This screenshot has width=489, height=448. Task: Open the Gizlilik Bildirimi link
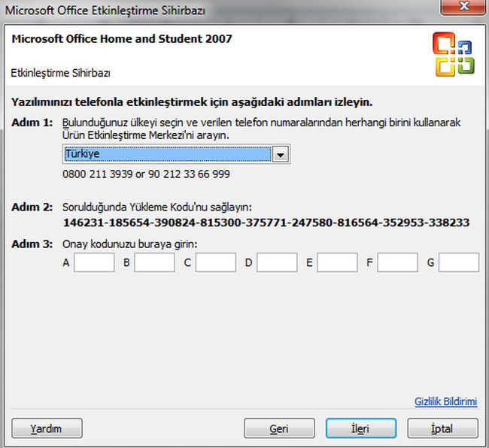click(445, 401)
